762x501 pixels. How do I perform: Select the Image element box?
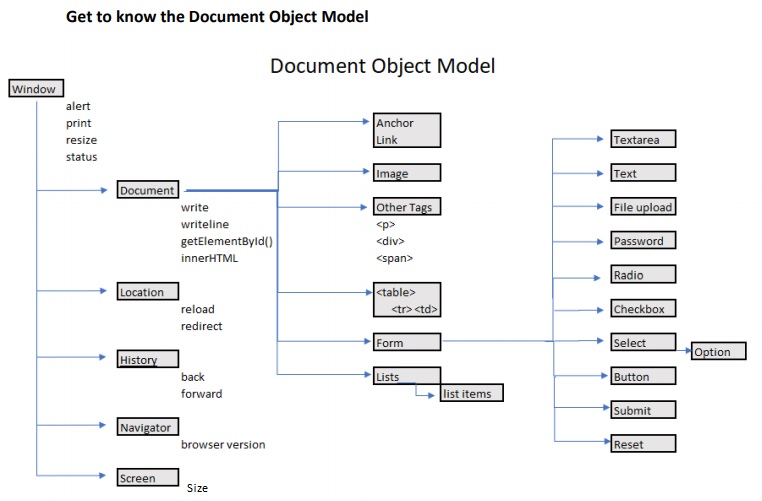(406, 173)
